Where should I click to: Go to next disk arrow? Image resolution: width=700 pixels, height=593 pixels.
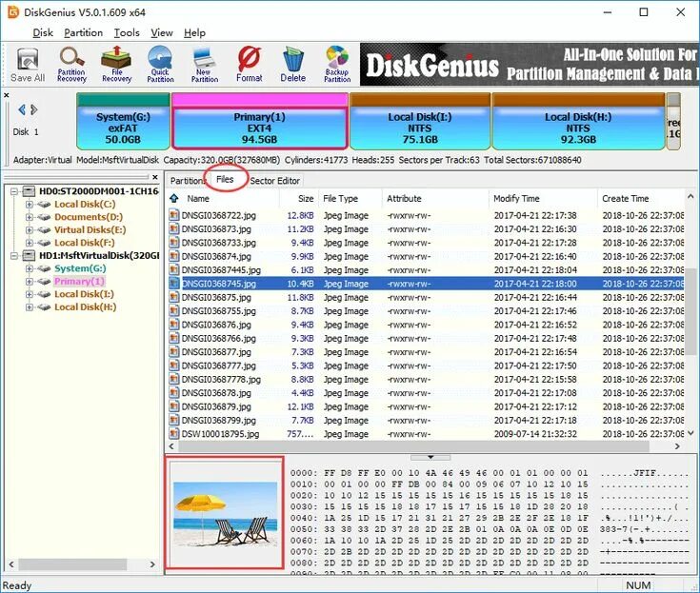tap(34, 109)
